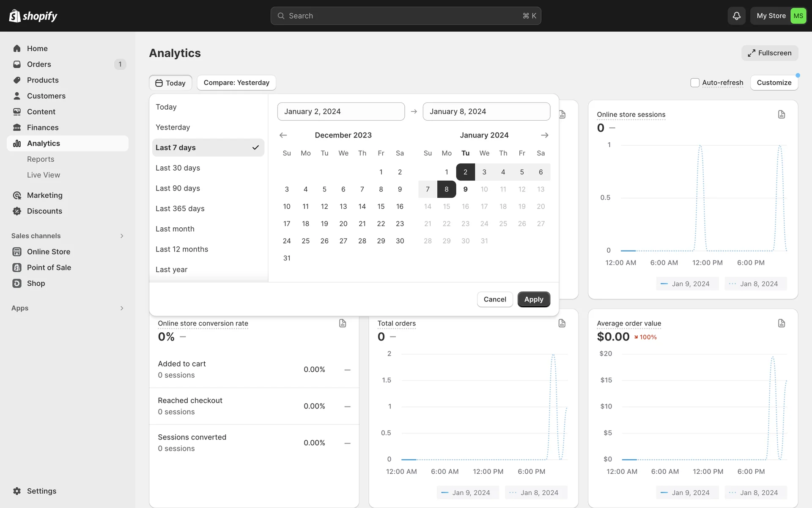The height and width of the screenshot is (508, 812).
Task: Open report icon on Total orders card
Action: [562, 323]
